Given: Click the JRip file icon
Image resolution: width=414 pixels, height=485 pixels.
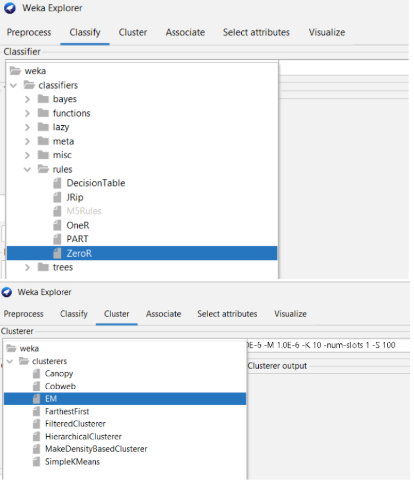Looking at the screenshot, I should (57, 197).
